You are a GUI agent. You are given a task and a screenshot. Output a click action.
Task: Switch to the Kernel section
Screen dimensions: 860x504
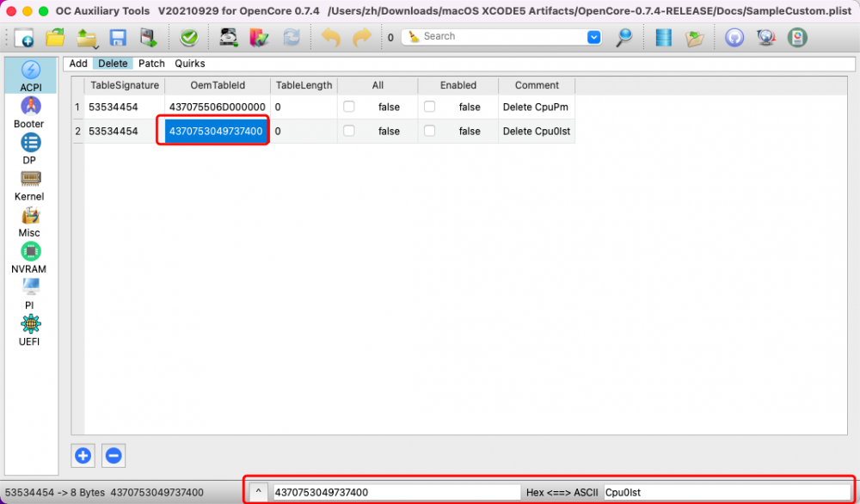tap(31, 185)
